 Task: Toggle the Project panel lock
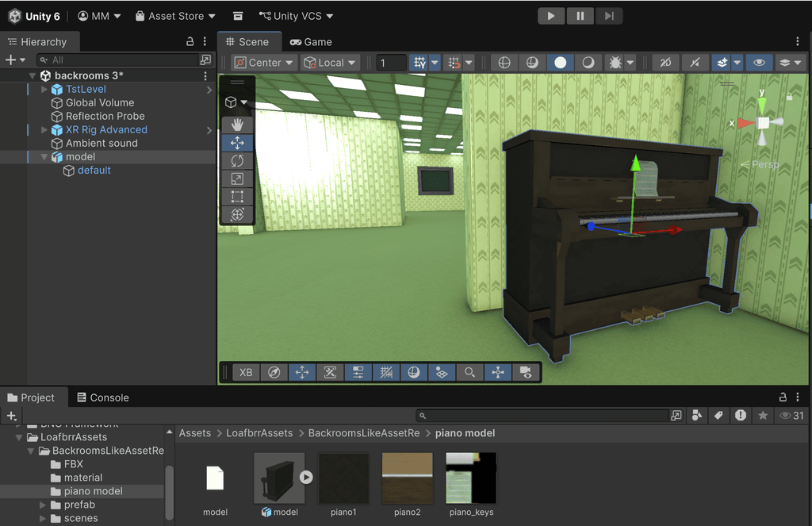pyautogui.click(x=783, y=397)
